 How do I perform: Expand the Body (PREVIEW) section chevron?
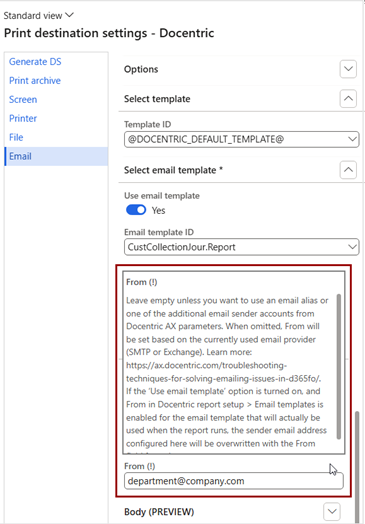click(332, 511)
